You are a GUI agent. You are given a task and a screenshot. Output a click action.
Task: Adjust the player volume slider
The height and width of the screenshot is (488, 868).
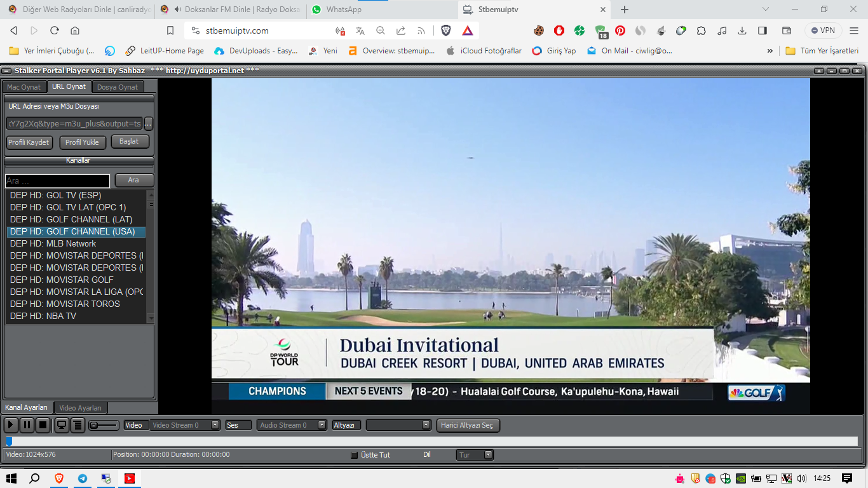pos(104,425)
